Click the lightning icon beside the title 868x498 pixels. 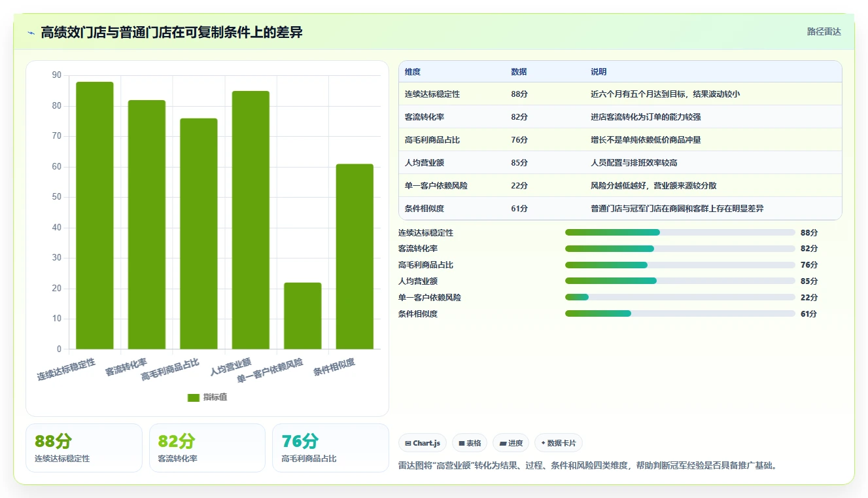point(31,33)
